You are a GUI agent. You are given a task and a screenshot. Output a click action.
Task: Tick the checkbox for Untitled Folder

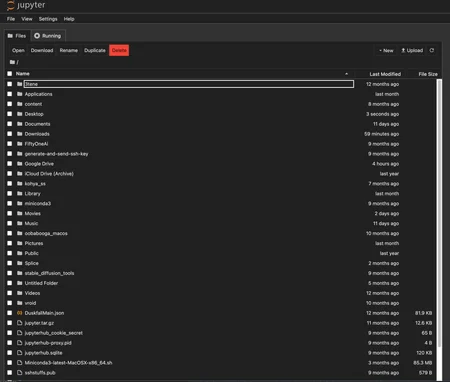pyautogui.click(x=10, y=283)
